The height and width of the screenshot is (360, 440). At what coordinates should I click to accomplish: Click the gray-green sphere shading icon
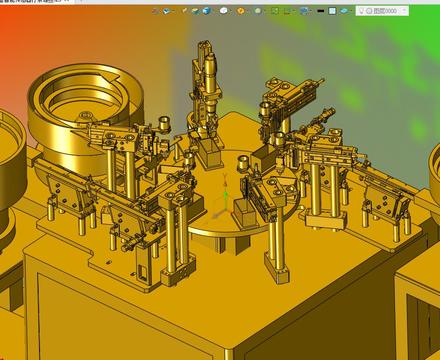pos(258,11)
